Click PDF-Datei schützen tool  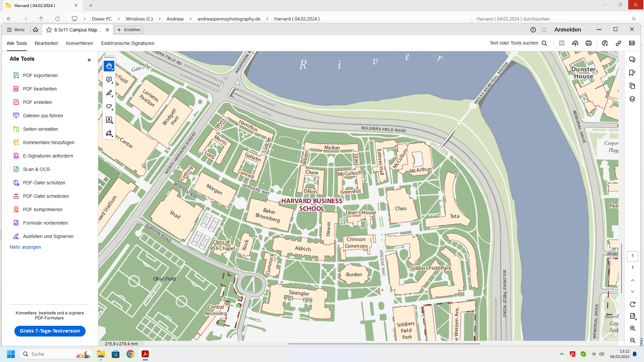44,183
